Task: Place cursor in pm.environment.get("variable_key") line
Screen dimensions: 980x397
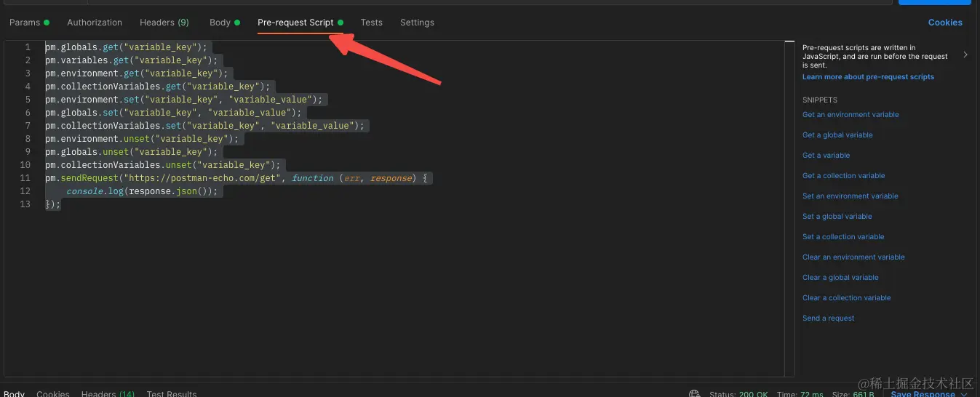Action: coord(138,73)
